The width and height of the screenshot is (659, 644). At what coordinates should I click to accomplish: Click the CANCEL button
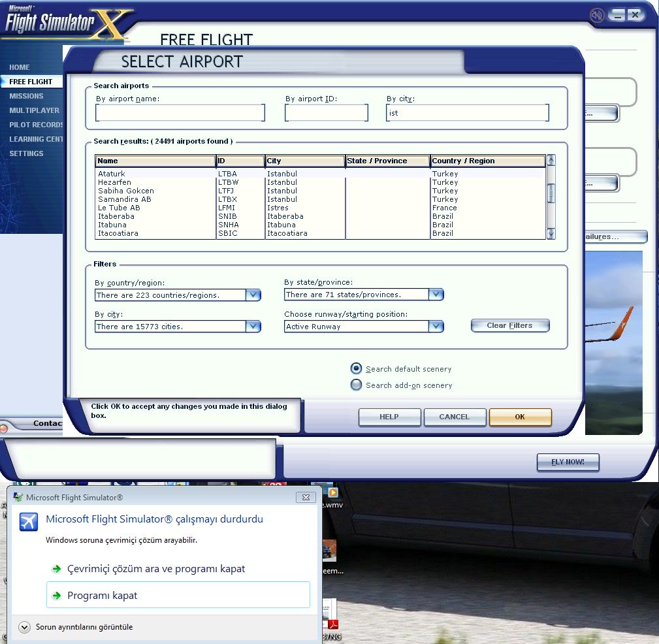pyautogui.click(x=455, y=417)
